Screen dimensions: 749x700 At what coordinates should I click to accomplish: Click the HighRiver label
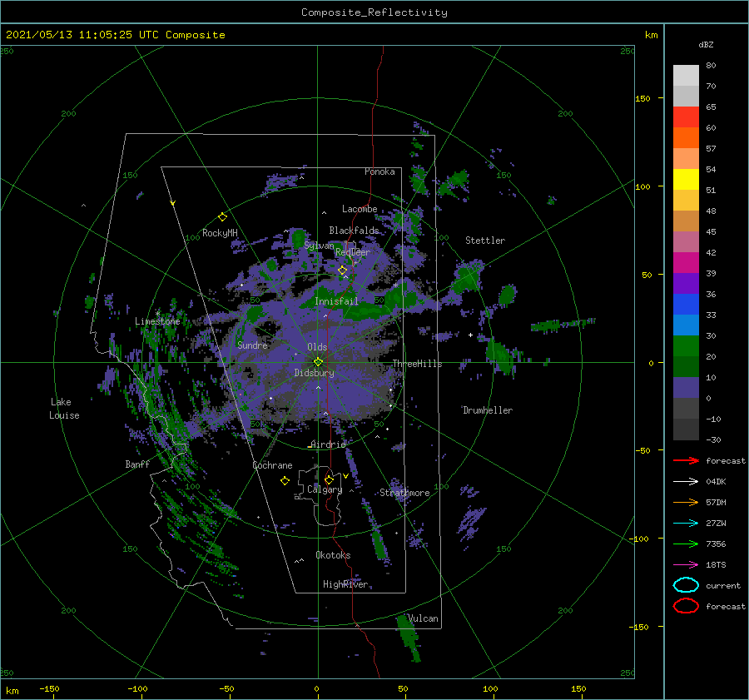(x=345, y=584)
